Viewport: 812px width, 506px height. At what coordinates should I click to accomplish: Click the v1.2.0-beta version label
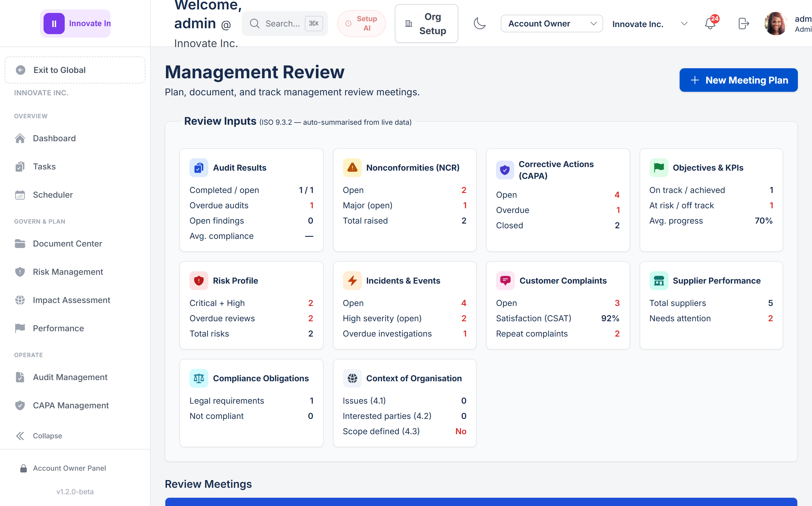coord(75,492)
